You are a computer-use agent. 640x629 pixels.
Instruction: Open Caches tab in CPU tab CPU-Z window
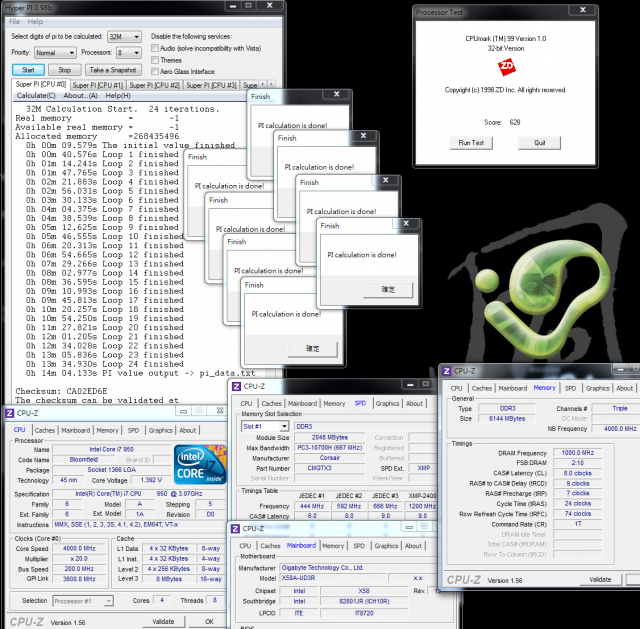click(45, 430)
